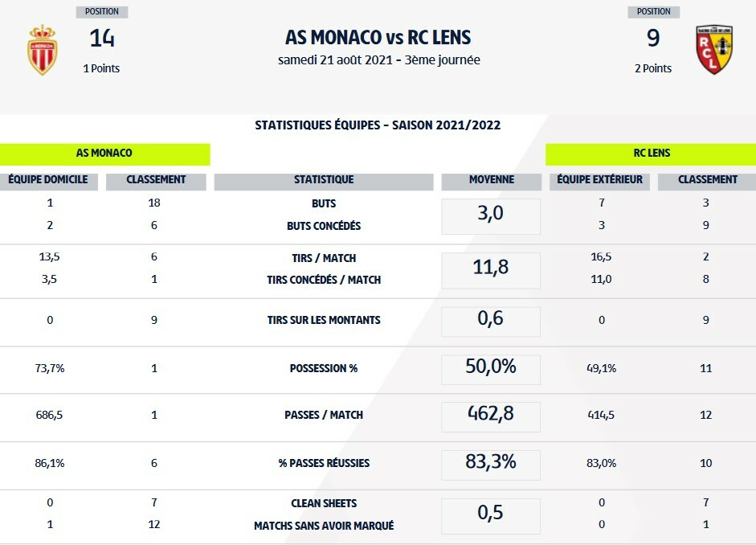
Task: Select the 50,0% possession average box
Action: coord(491,368)
